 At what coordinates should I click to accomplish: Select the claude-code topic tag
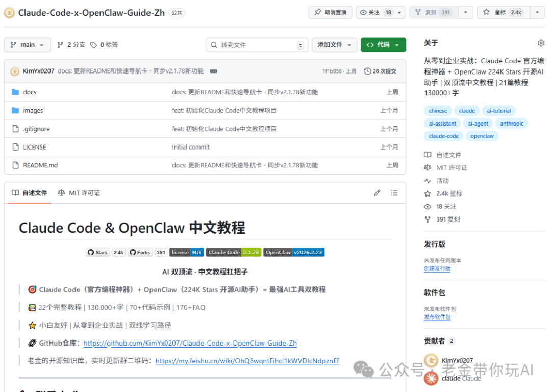[443, 136]
